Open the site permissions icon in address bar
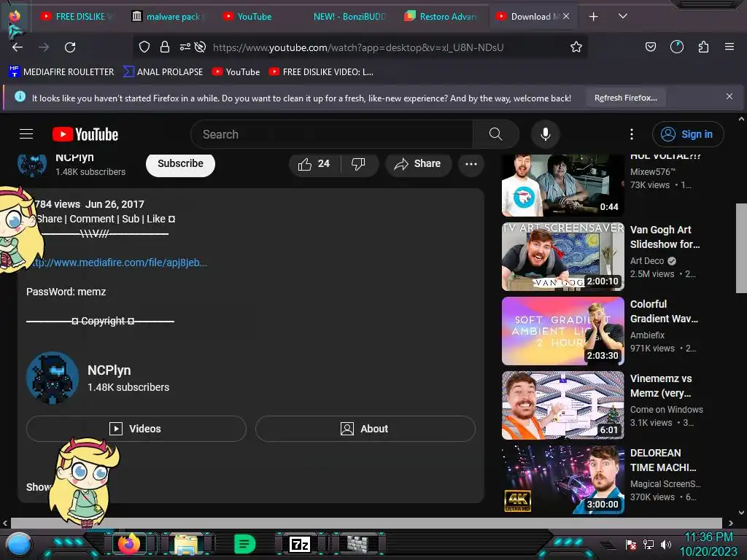747x560 pixels. [x=185, y=47]
